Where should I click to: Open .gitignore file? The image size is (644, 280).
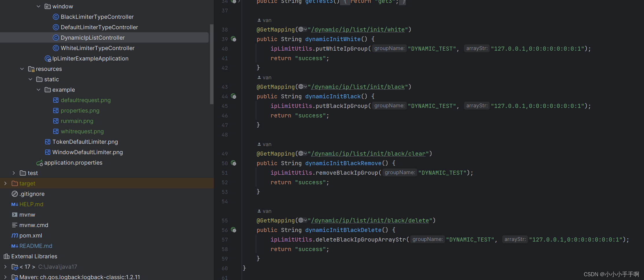coord(32,194)
